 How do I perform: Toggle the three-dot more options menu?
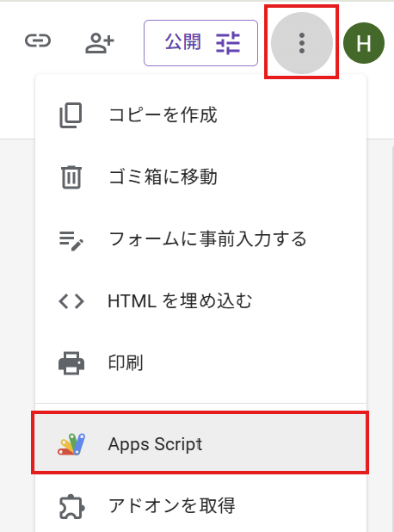click(302, 43)
